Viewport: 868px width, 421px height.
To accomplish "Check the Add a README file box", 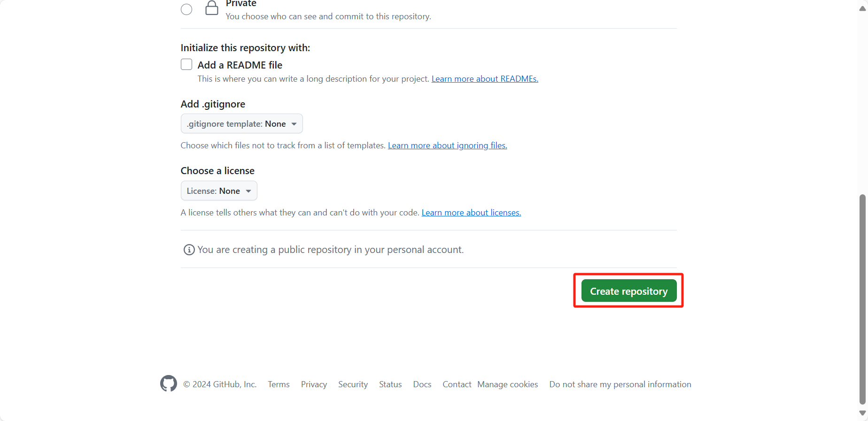I will (186, 64).
